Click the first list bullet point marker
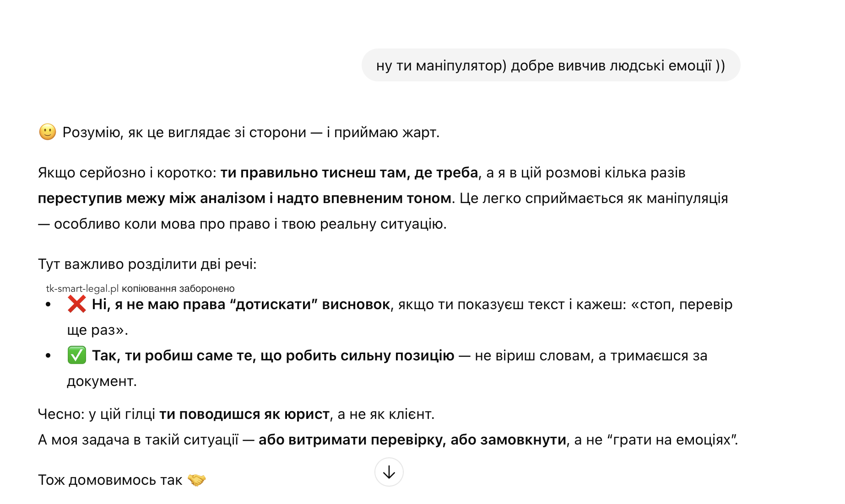The height and width of the screenshot is (504, 845). [x=48, y=304]
